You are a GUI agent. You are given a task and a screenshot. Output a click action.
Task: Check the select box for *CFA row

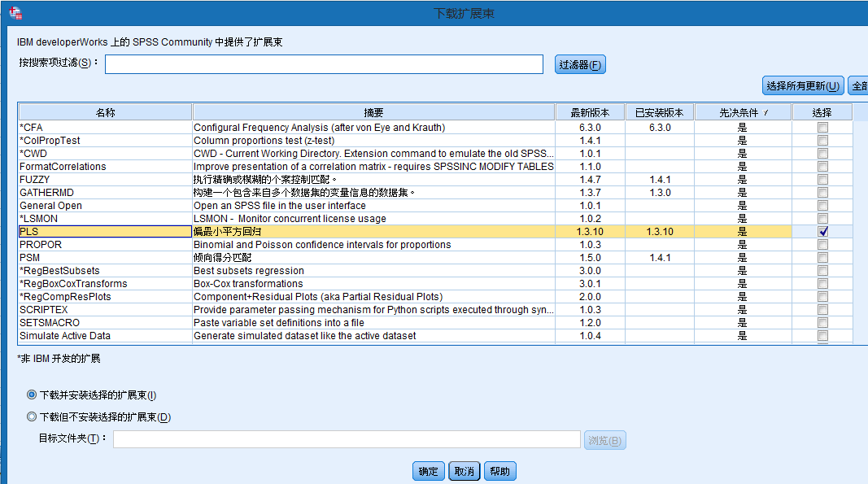(822, 128)
